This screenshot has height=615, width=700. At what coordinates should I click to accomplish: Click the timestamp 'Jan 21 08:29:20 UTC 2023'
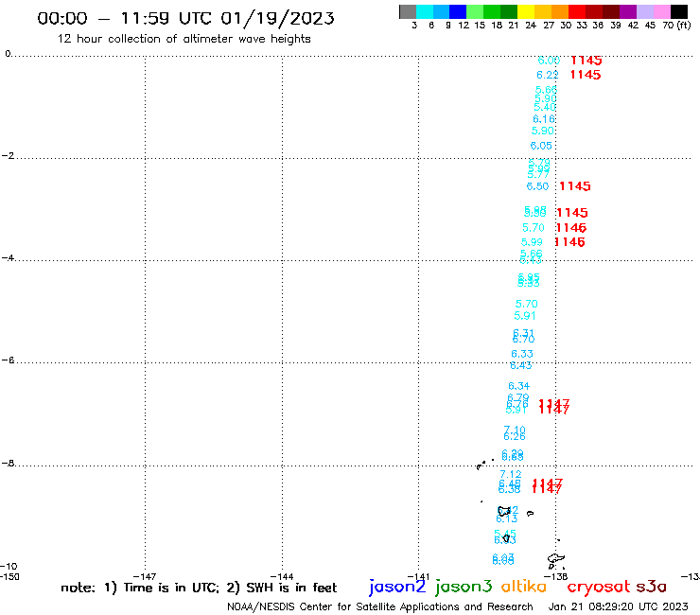click(x=619, y=606)
